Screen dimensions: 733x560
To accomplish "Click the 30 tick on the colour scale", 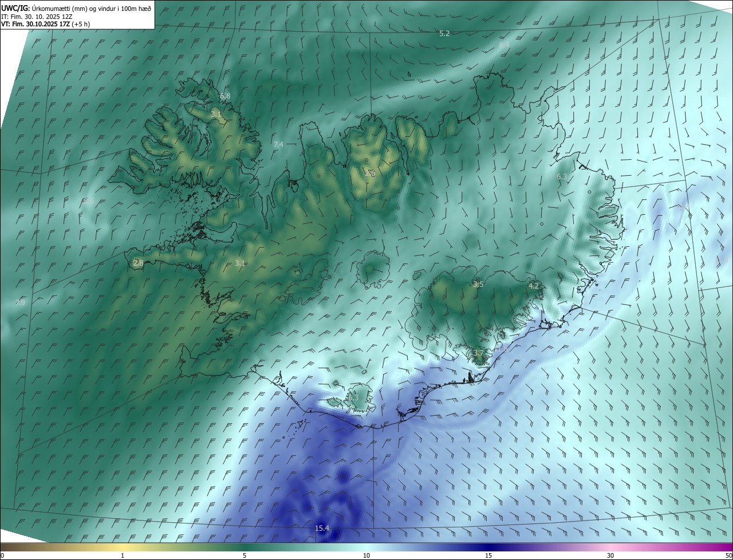I will (x=610, y=555).
